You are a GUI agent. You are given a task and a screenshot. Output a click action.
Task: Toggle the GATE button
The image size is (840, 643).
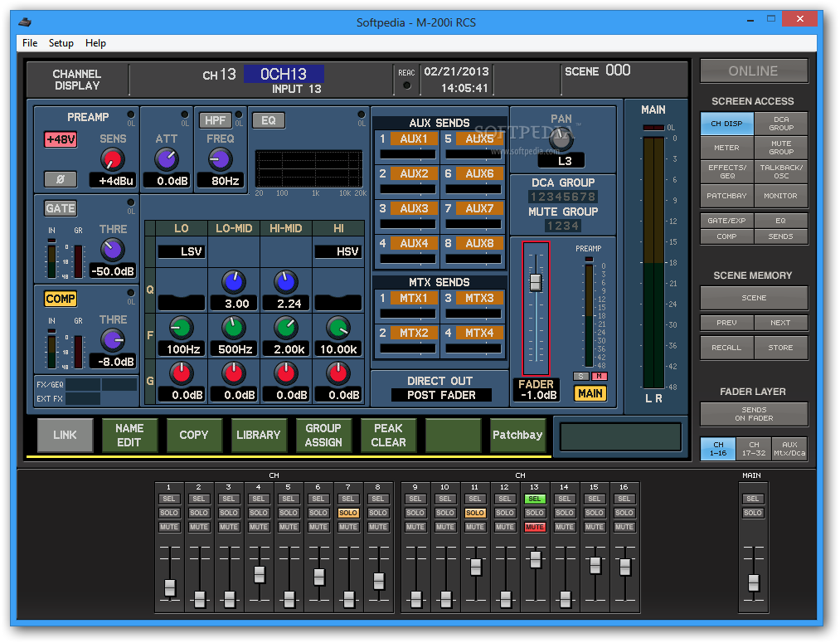tap(61, 208)
